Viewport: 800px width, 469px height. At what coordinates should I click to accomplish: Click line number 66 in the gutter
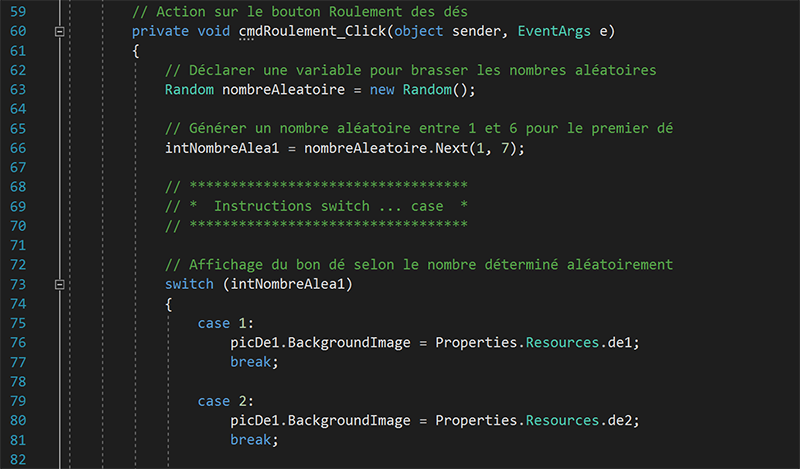[x=18, y=149]
